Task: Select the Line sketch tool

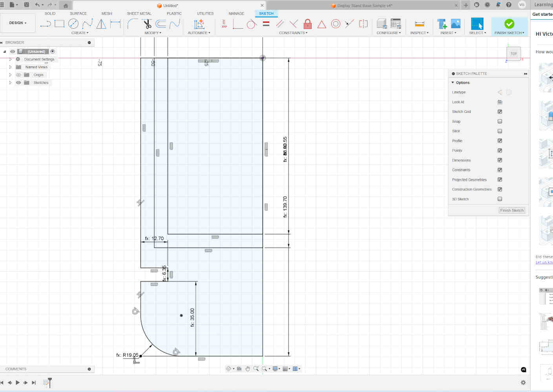Action: coord(46,24)
